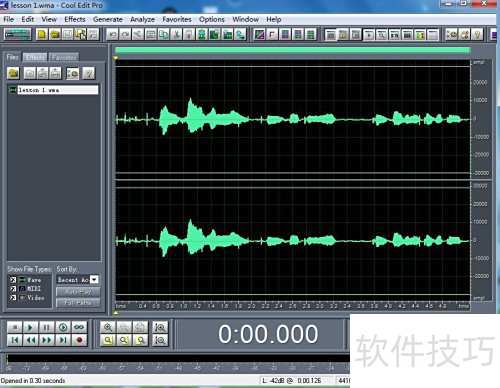Image resolution: width=500 pixels, height=388 pixels.
Task: Toggle the MIDI file type checkbox
Action: click(13, 289)
